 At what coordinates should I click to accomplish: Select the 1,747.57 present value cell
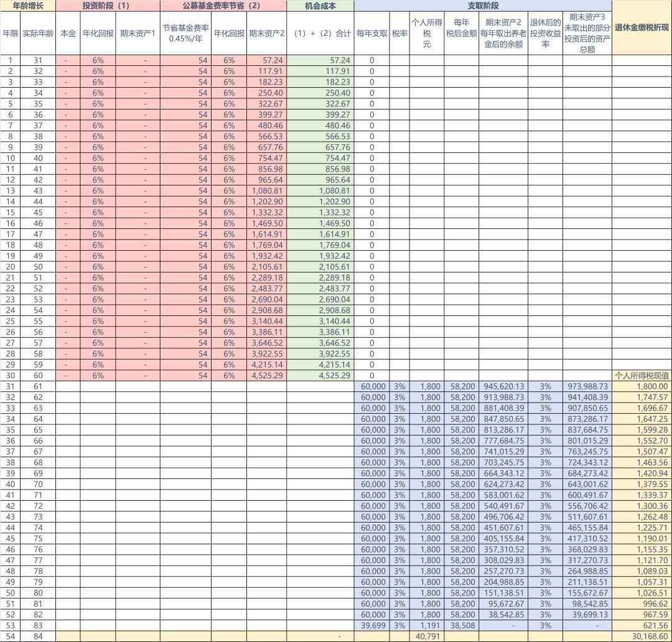[642, 398]
